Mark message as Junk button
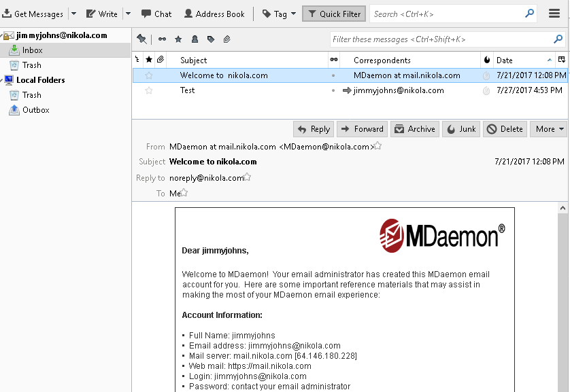The height and width of the screenshot is (392, 570). [461, 129]
